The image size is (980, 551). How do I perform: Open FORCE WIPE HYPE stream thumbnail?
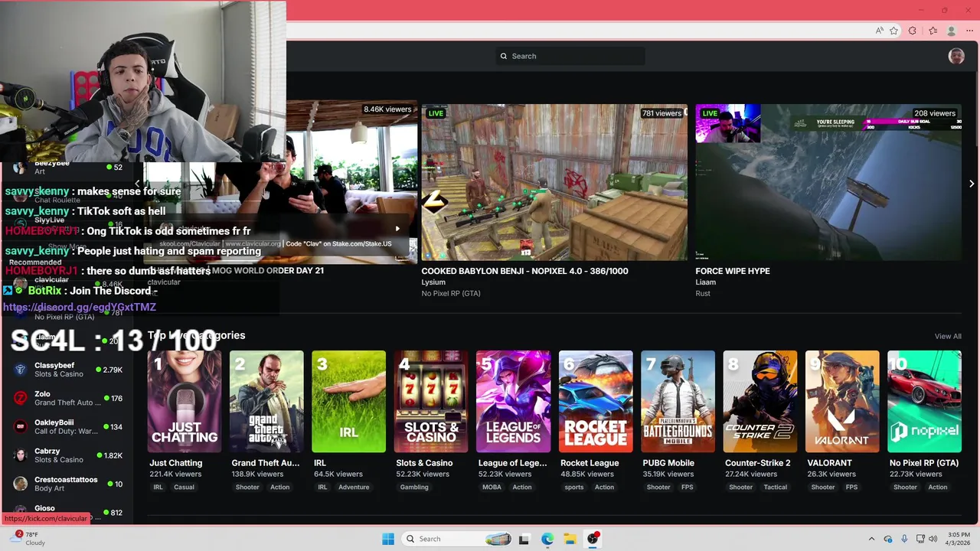pyautogui.click(x=828, y=182)
